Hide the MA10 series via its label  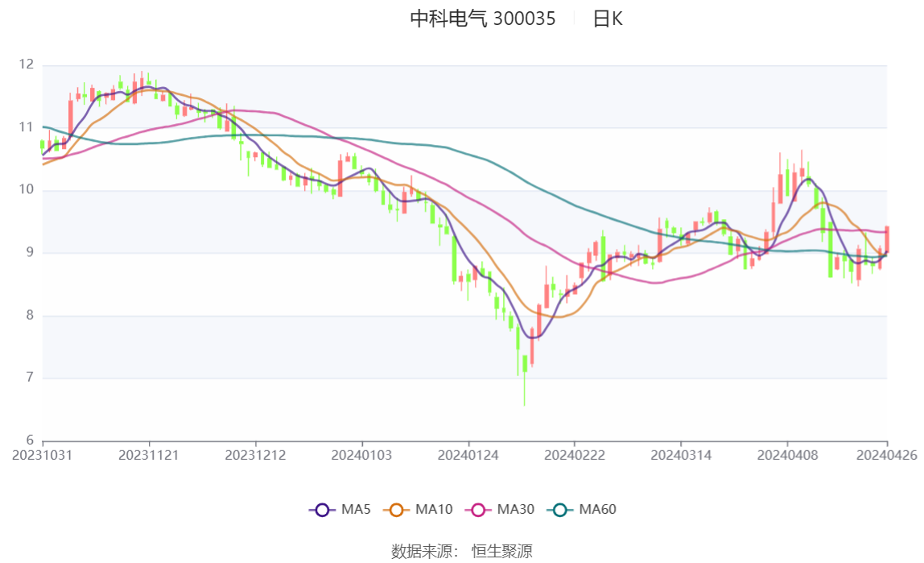(434, 509)
